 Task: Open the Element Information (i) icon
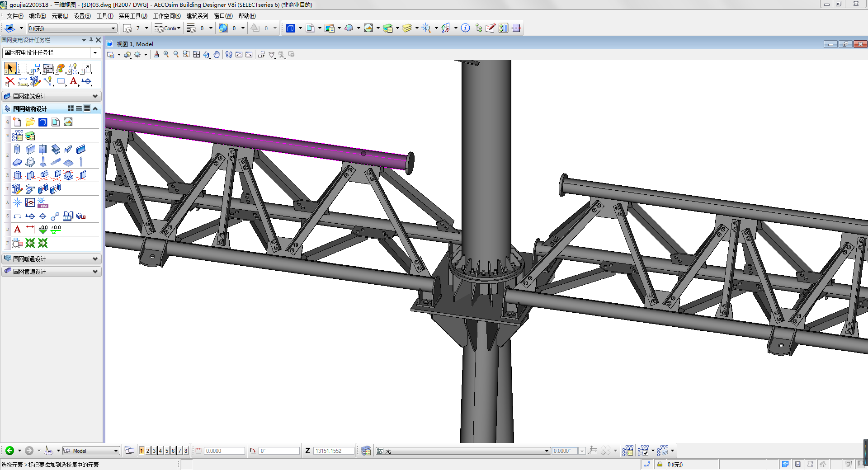click(465, 28)
